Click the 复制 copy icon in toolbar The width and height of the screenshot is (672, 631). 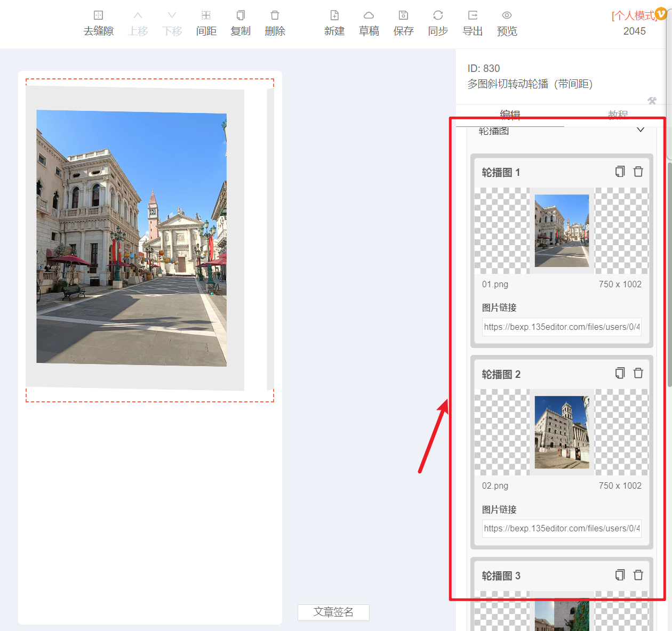[241, 15]
